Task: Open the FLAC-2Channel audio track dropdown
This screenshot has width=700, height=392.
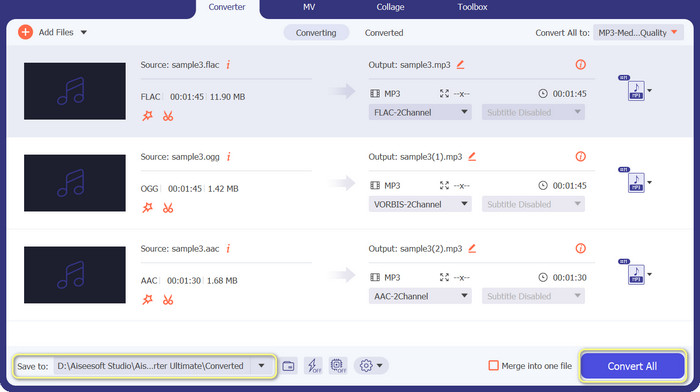Action: 420,112
